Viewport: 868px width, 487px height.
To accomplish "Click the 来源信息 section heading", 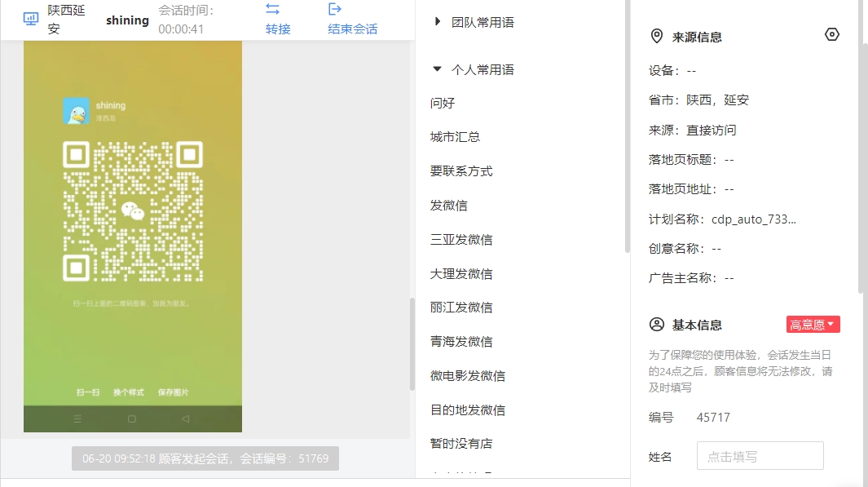I will tap(697, 38).
